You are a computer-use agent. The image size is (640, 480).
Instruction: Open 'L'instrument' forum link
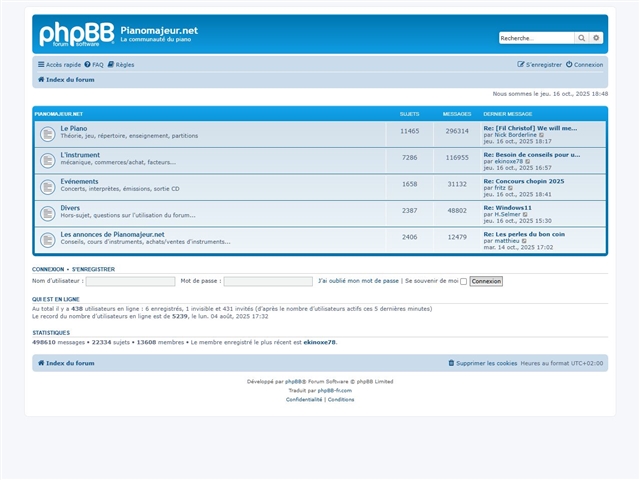[80, 155]
